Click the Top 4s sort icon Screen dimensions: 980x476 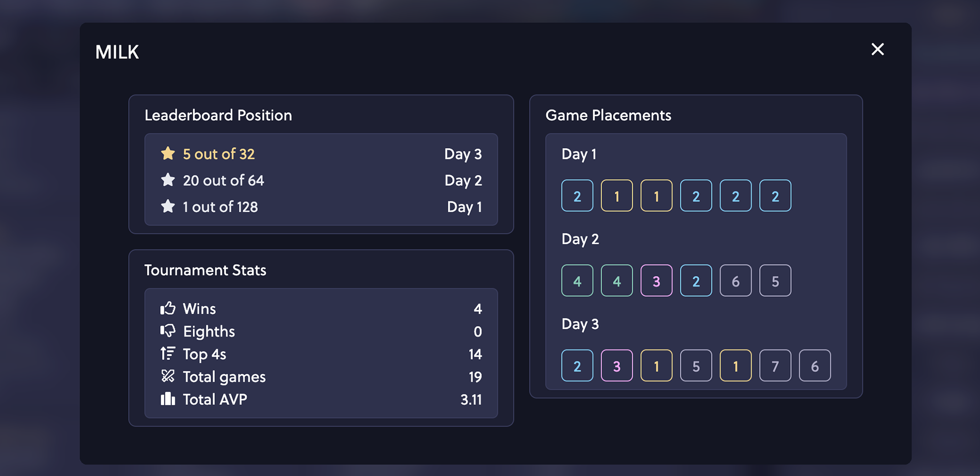click(168, 353)
